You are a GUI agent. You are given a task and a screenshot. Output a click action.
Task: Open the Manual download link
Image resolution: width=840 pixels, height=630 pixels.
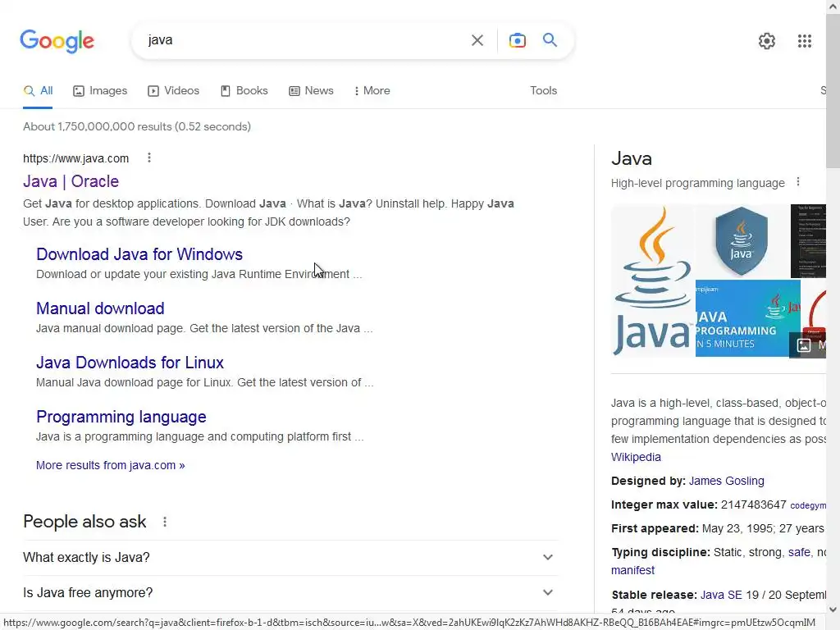tap(100, 308)
